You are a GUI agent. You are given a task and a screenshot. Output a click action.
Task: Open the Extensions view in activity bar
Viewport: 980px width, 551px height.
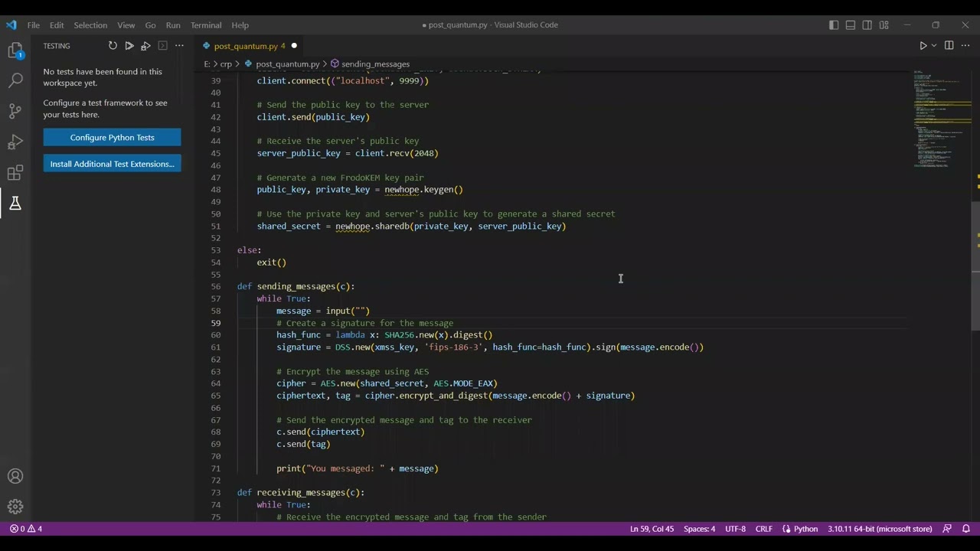(x=15, y=173)
